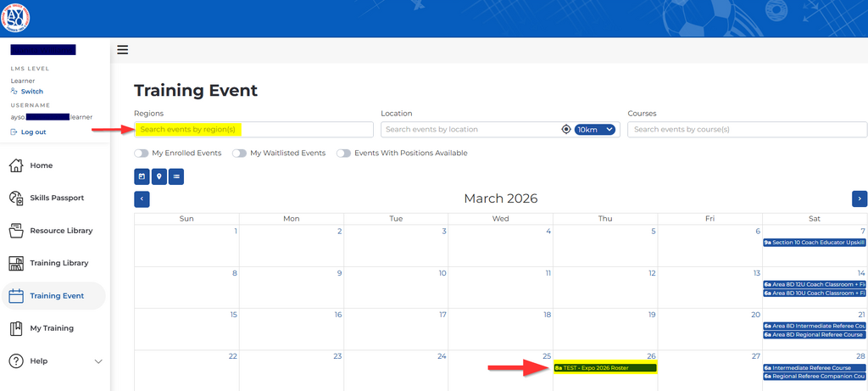Click the Regions search field

pos(253,129)
